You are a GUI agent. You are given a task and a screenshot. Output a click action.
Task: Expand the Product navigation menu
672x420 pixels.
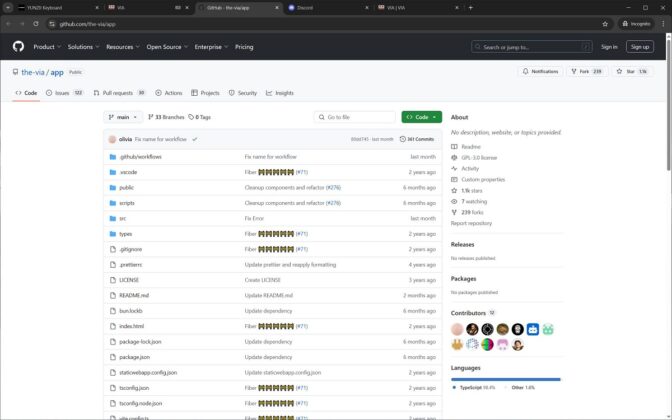point(47,47)
